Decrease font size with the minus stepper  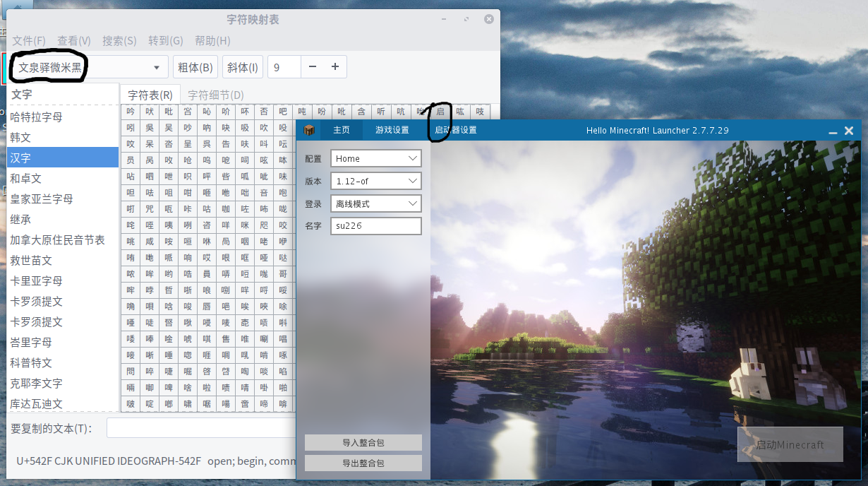[312, 66]
